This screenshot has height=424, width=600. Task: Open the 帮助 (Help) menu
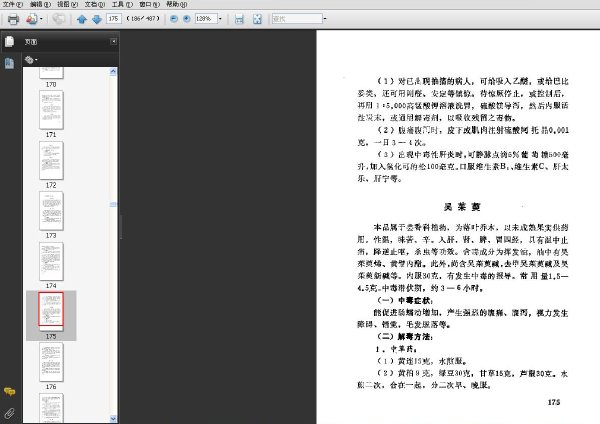click(176, 4)
